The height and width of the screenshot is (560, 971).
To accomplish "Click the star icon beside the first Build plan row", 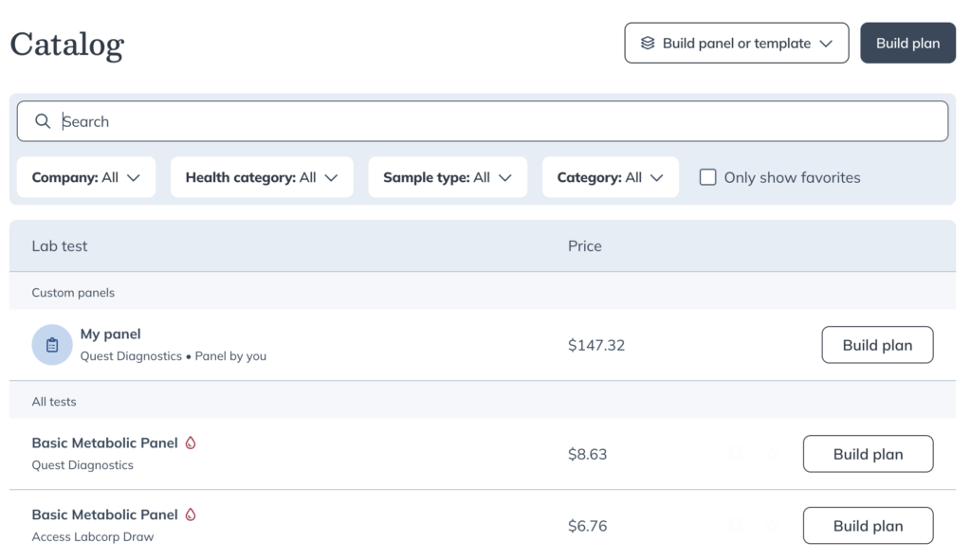I will tap(773, 454).
